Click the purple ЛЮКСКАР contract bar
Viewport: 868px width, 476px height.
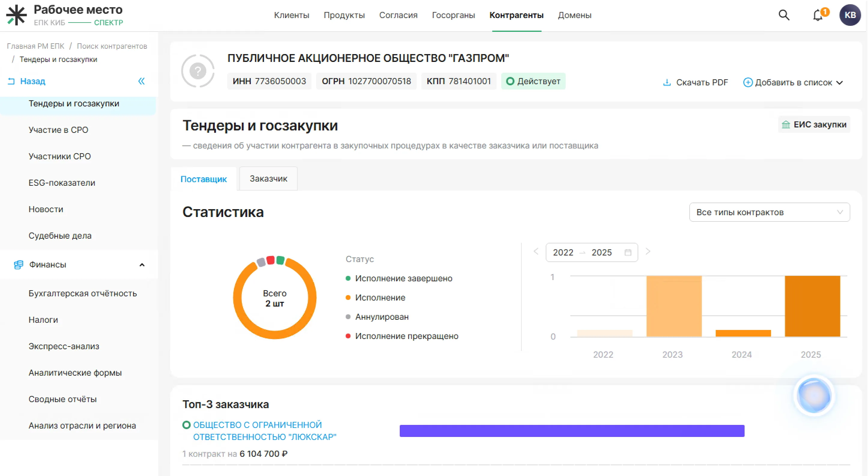tap(572, 431)
